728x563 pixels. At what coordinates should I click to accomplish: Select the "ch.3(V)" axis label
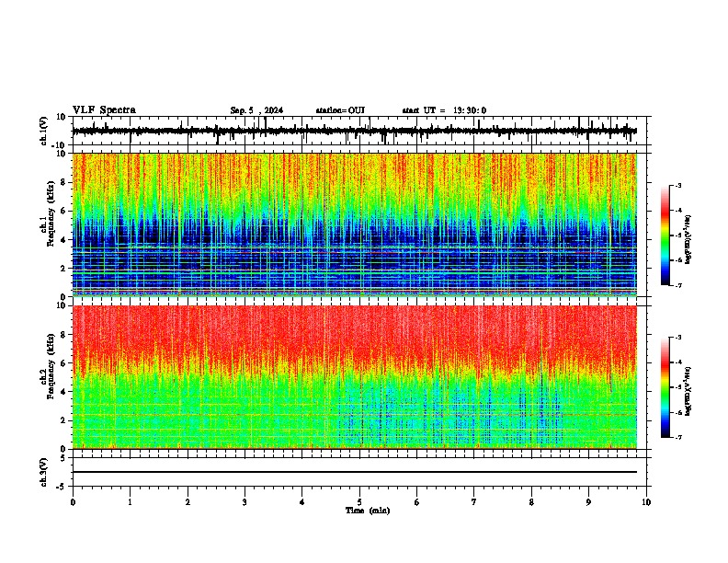44,473
